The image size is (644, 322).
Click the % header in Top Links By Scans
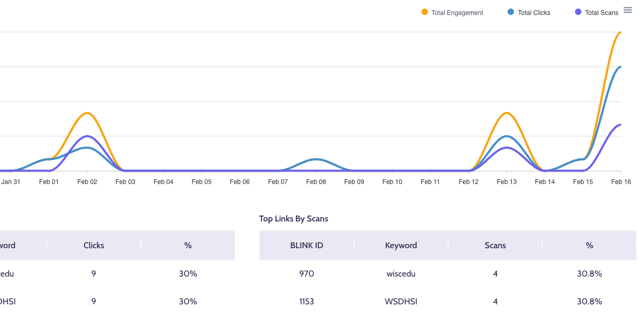click(589, 246)
